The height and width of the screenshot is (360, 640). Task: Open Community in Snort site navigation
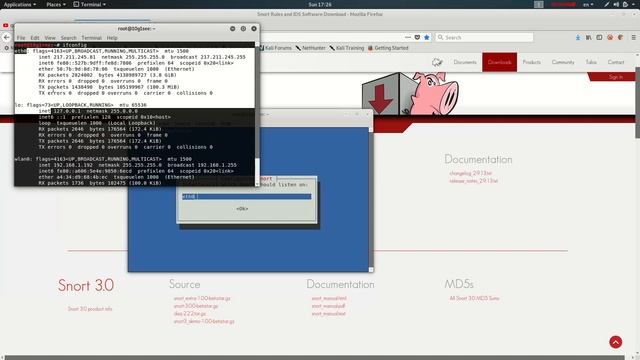click(x=563, y=62)
